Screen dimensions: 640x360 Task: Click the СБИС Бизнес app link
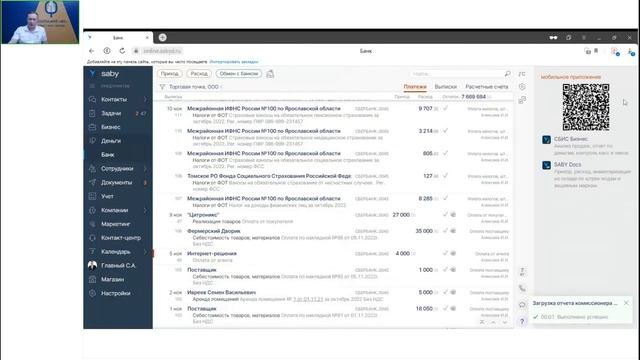tap(571, 139)
